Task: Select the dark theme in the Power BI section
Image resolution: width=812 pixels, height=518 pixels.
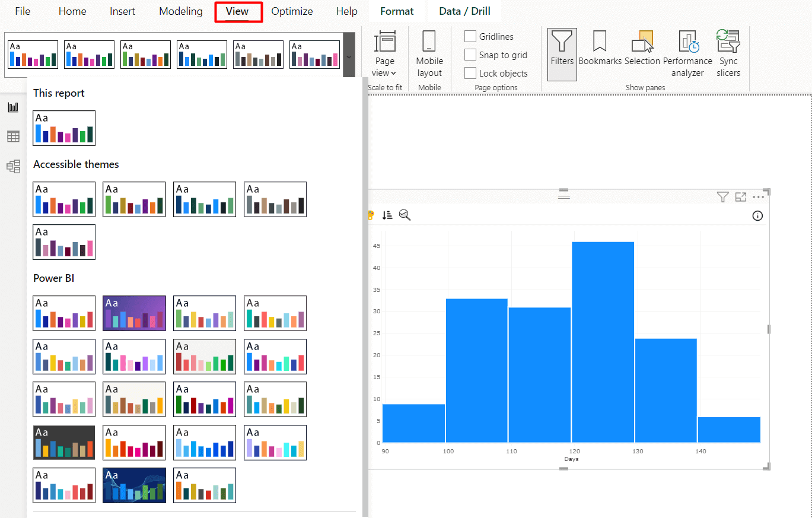Action: tap(64, 442)
